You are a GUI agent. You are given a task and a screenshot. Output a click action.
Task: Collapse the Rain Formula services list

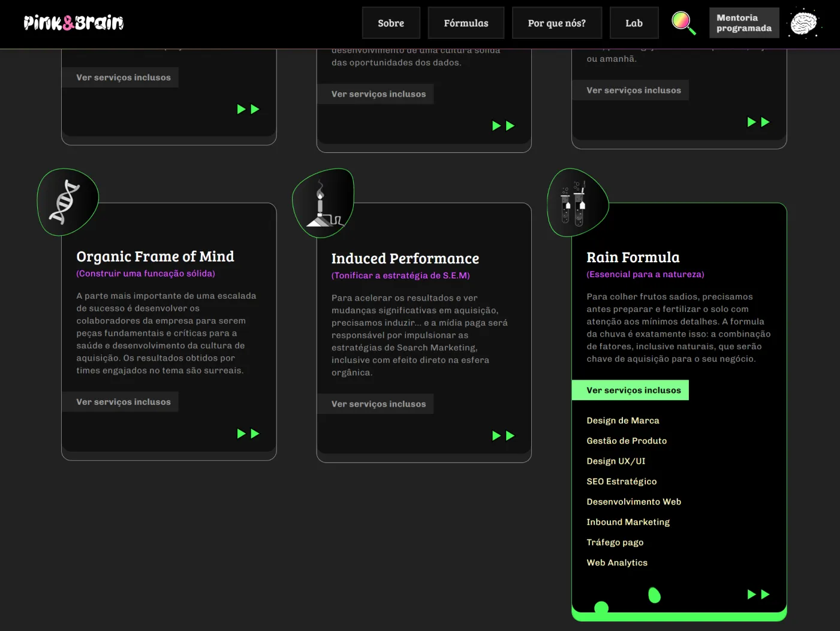tap(633, 390)
